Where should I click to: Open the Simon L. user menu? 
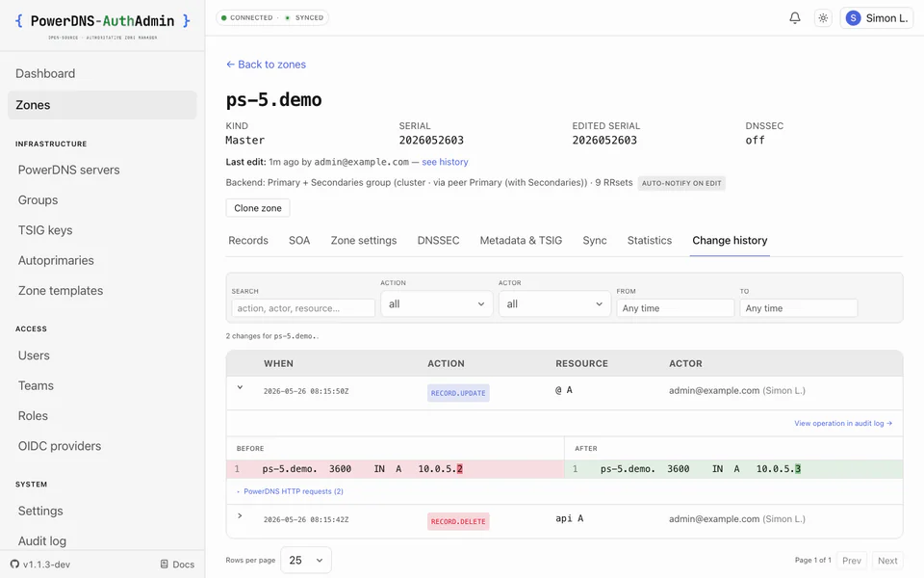[876, 18]
